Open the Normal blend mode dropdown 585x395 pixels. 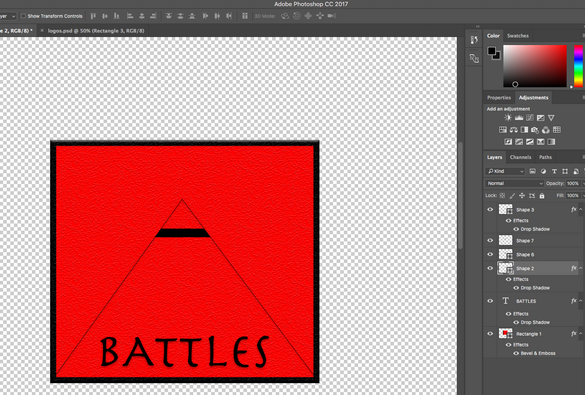[x=514, y=184]
